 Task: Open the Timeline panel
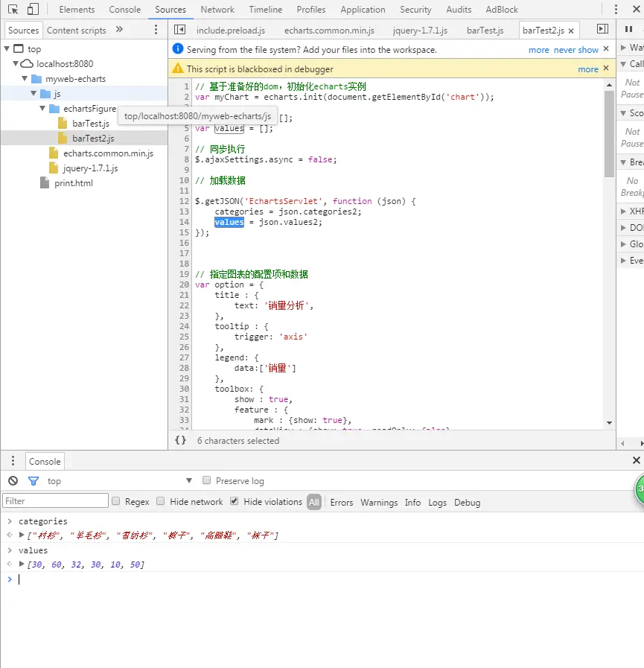click(265, 10)
